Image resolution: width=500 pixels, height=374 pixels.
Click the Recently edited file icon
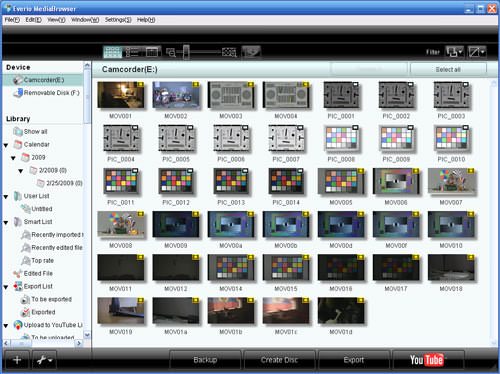pos(25,248)
